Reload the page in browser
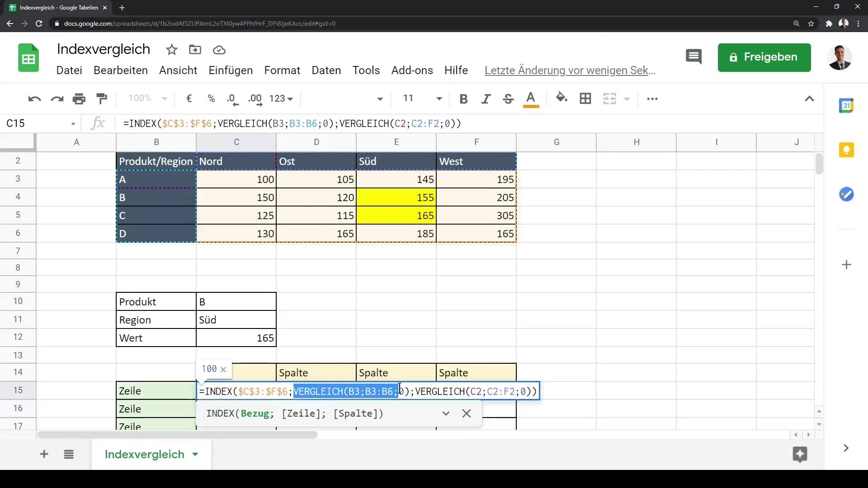Screen dimensions: 868x488 [39, 23]
